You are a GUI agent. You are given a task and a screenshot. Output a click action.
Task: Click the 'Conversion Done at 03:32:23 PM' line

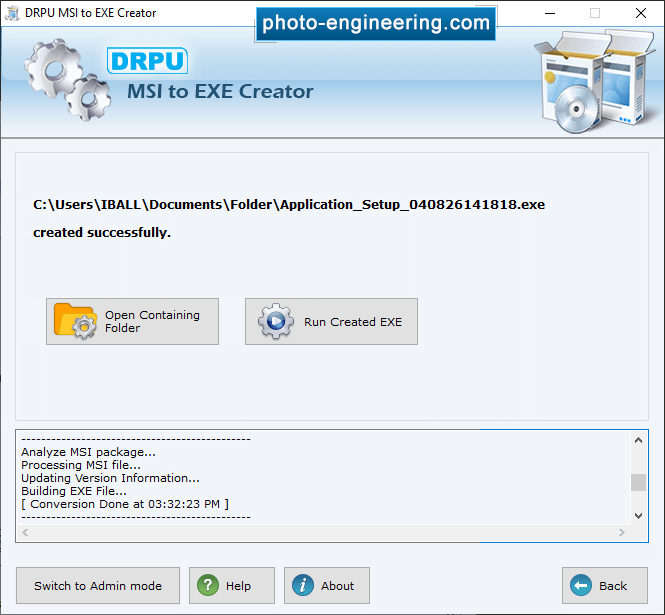coord(125,504)
